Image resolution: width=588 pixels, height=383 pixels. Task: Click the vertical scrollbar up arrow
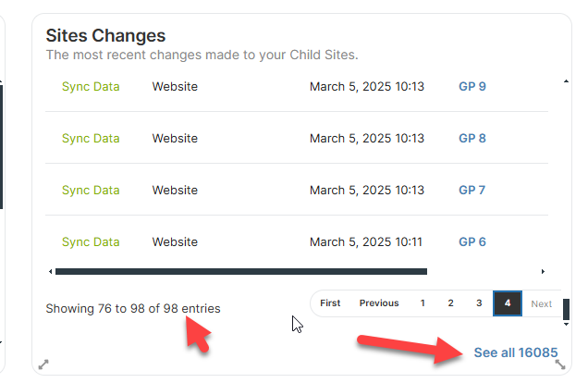point(566,81)
